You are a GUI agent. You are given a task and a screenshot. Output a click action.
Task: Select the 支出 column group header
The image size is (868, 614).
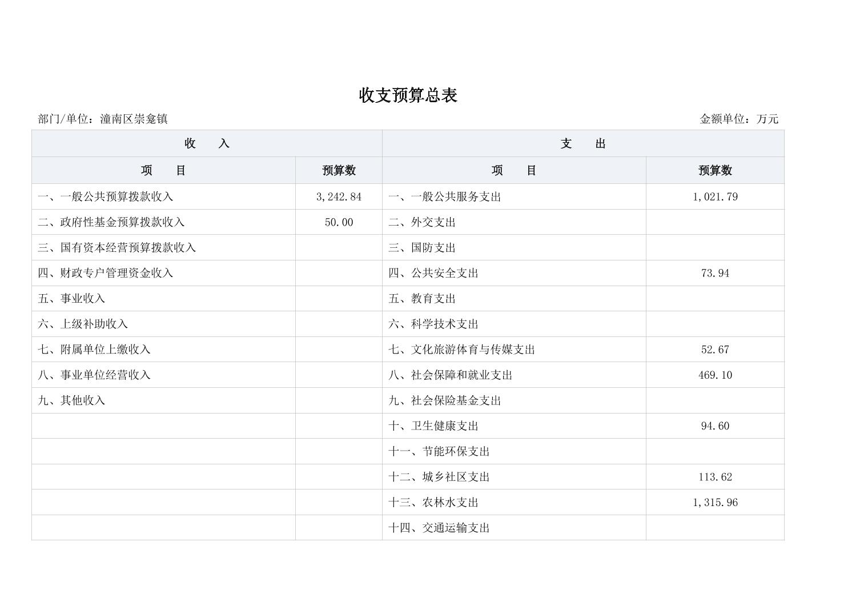click(582, 143)
